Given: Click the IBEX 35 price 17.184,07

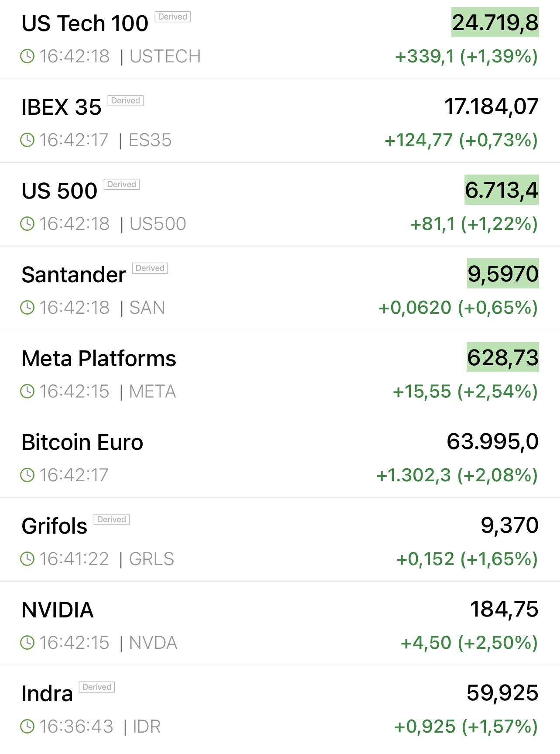Looking at the screenshot, I should (x=492, y=107).
